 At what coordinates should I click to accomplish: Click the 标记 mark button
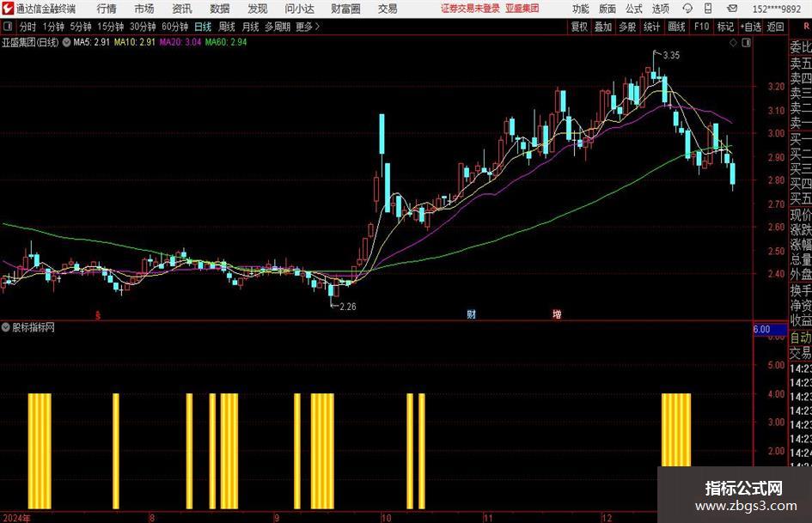point(725,27)
